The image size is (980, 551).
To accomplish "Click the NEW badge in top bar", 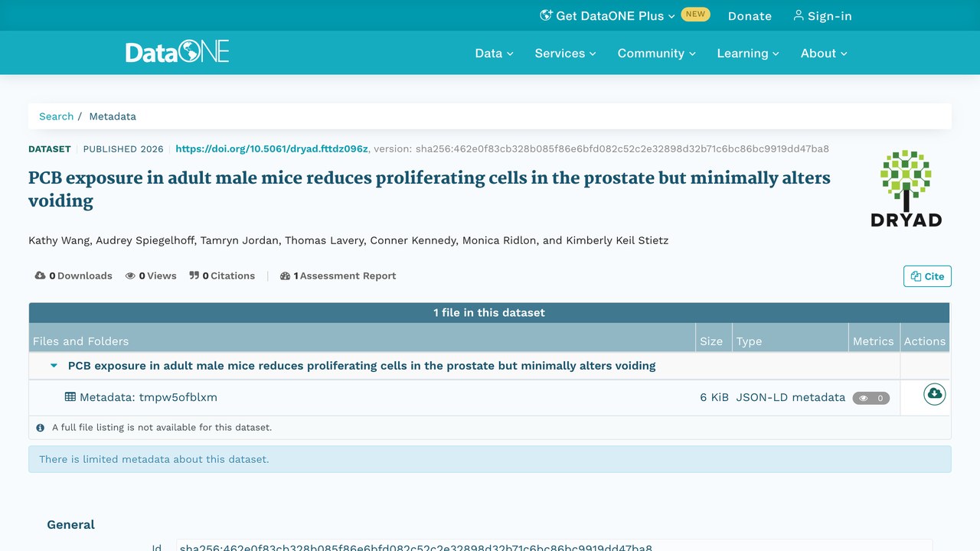I will pyautogui.click(x=695, y=14).
